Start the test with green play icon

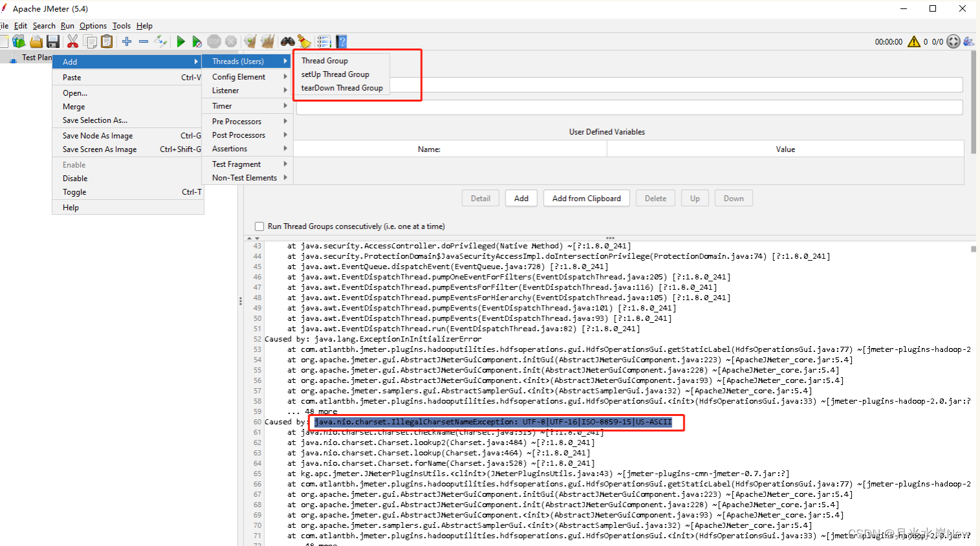coord(181,41)
